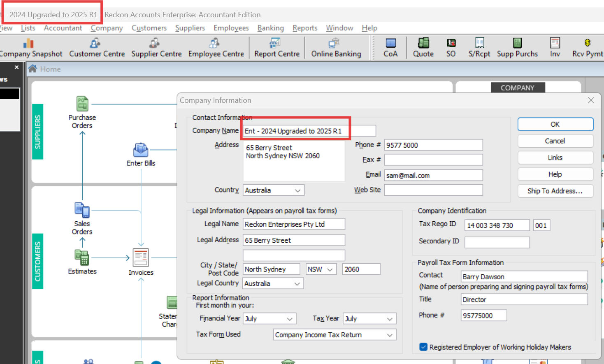Edit the Phone # field showing 9577 5000
Image resolution: width=604 pixels, height=364 pixels.
(433, 145)
